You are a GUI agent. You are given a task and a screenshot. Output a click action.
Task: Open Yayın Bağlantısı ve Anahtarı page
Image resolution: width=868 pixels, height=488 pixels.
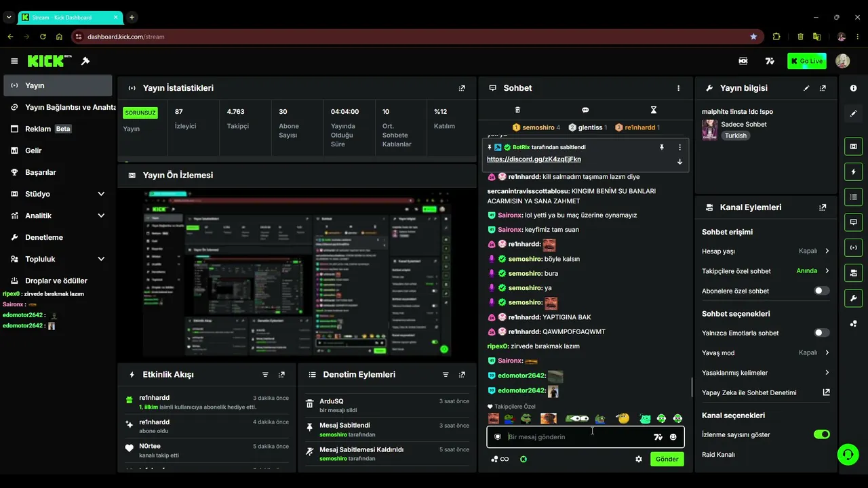click(58, 107)
